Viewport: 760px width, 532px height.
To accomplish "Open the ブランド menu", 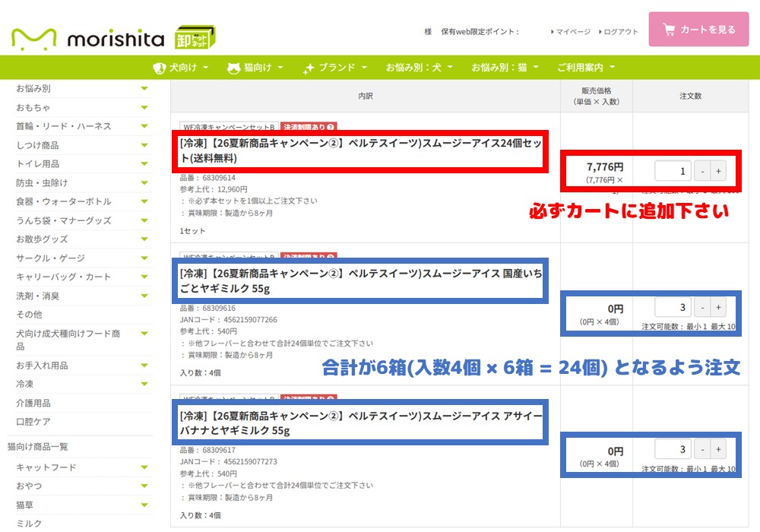I will point(334,68).
